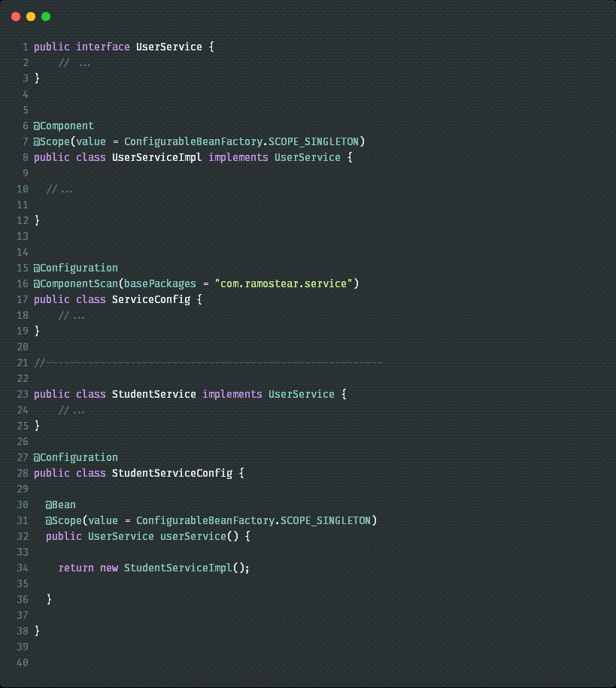This screenshot has height=688, width=616.
Task: Click the green maximize window dot
Action: tap(46, 17)
